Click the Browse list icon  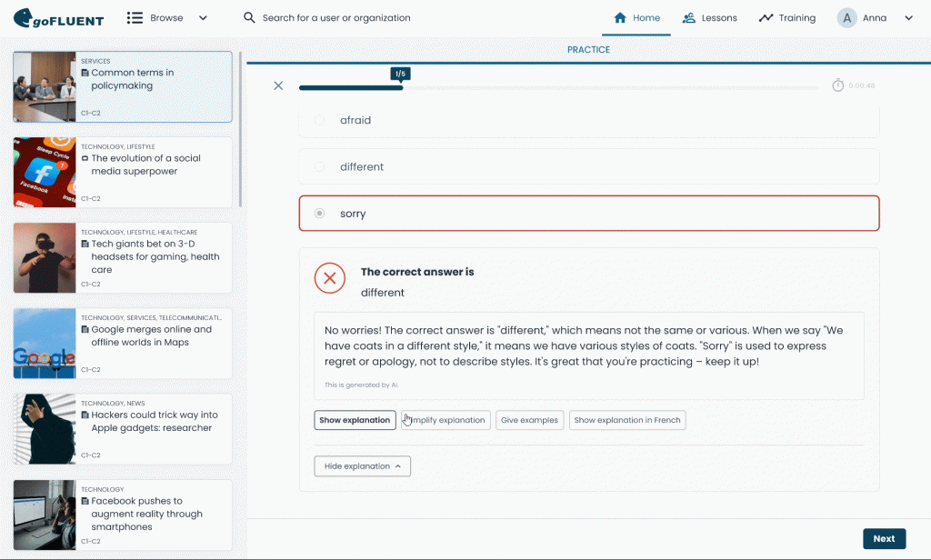pyautogui.click(x=135, y=18)
